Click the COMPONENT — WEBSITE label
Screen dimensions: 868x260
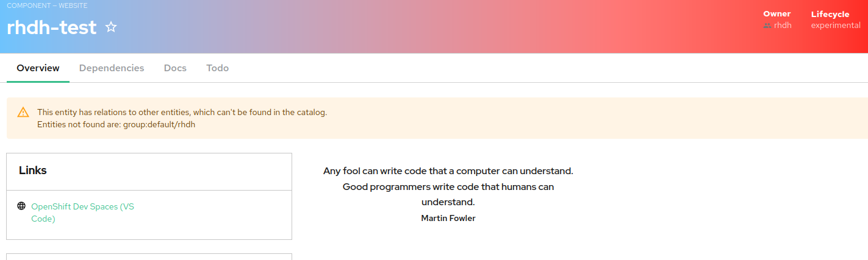47,5
